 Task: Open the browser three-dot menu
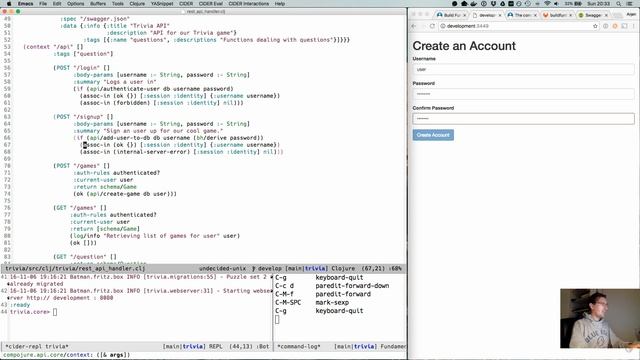(x=634, y=26)
